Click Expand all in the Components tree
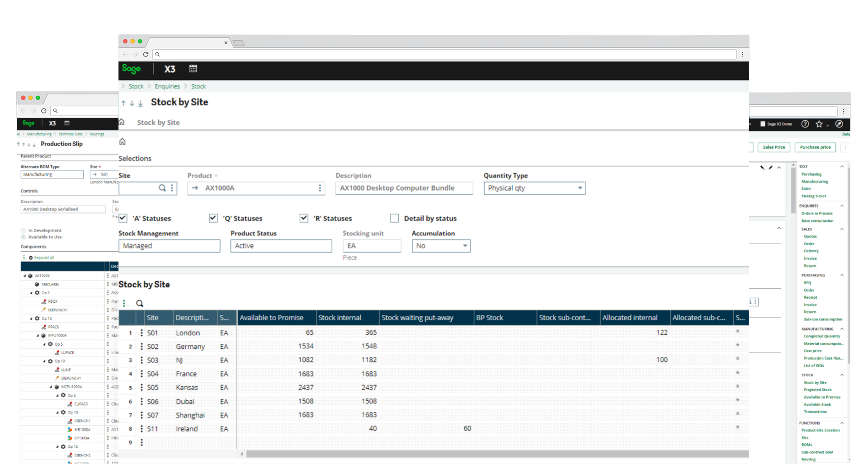The height and width of the screenshot is (464, 868). tap(44, 258)
